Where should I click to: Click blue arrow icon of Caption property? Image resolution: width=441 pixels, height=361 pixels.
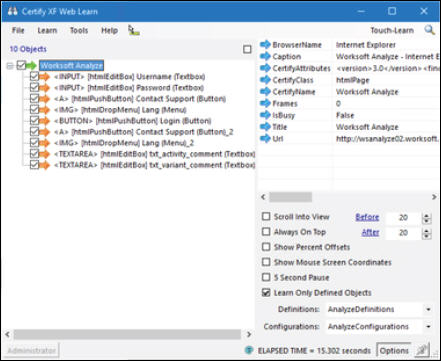click(265, 56)
